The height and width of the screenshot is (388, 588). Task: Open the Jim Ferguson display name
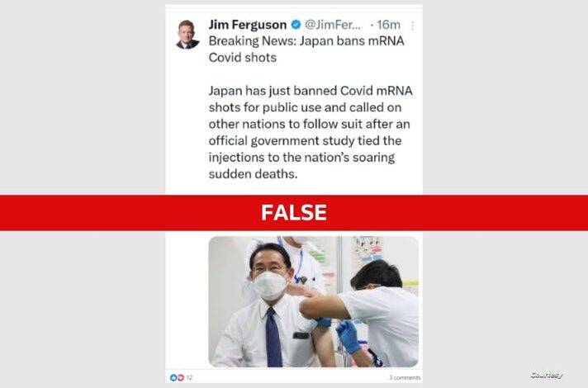click(x=248, y=25)
